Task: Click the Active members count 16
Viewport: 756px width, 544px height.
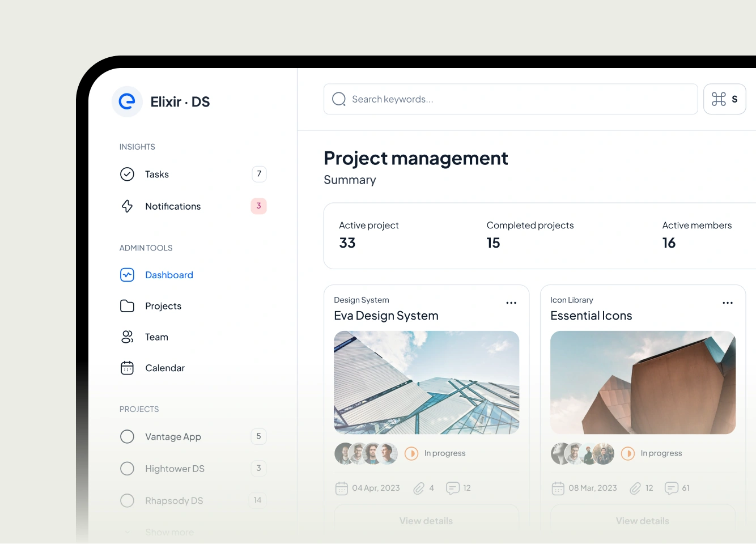Action: click(x=669, y=243)
